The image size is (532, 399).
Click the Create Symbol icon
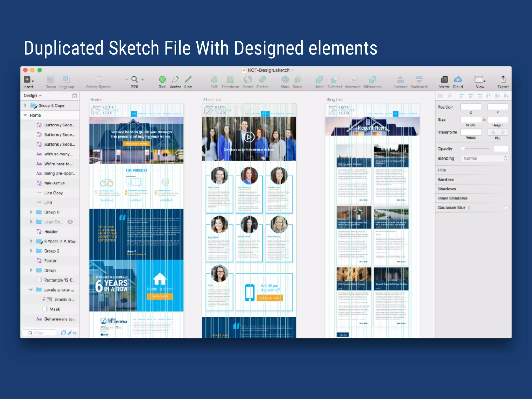[x=99, y=79]
